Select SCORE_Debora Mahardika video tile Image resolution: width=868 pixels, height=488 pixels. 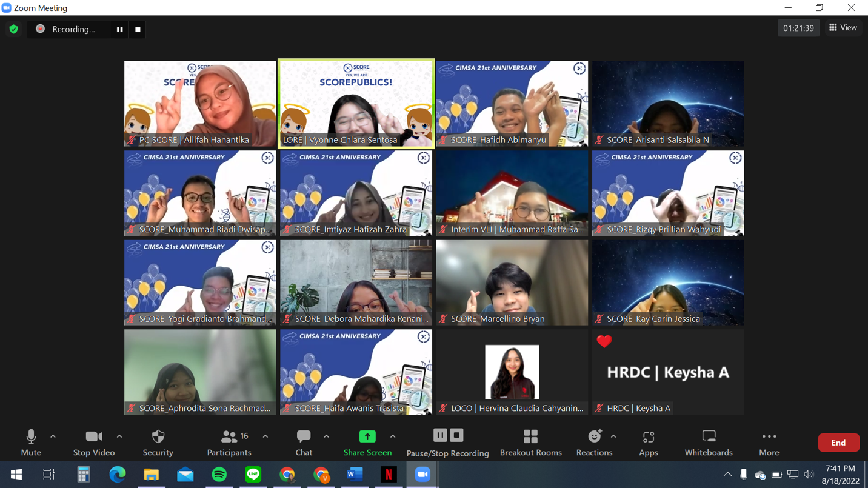tap(356, 282)
